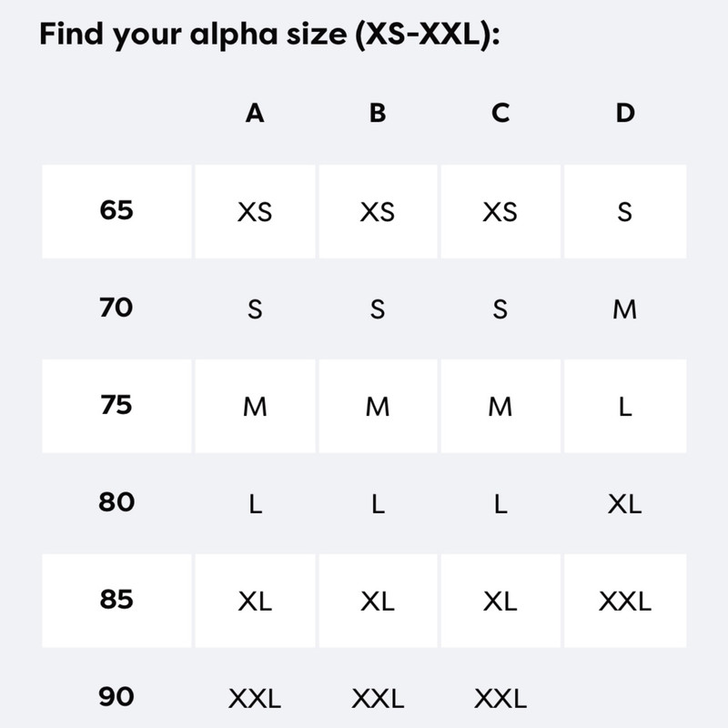The height and width of the screenshot is (728, 728).
Task: Click the L cell for 75 D
Action: coord(625,406)
